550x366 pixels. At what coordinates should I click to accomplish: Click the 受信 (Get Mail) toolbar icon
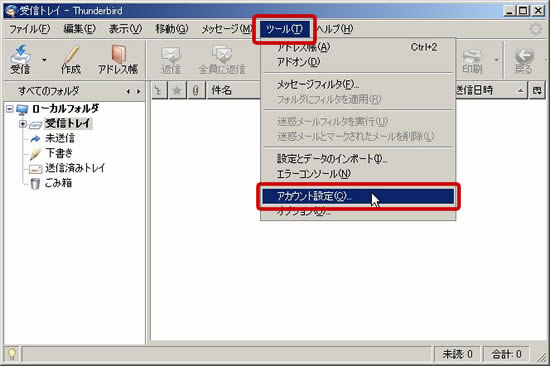(20, 60)
